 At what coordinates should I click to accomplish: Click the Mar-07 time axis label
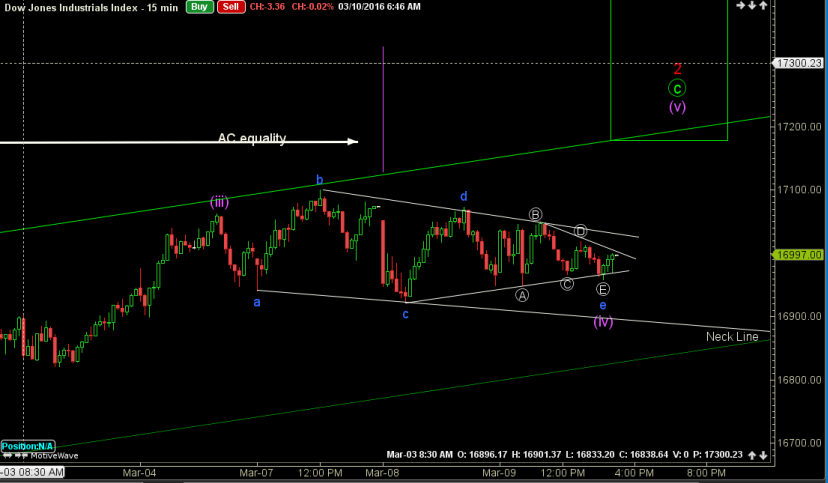coord(256,472)
